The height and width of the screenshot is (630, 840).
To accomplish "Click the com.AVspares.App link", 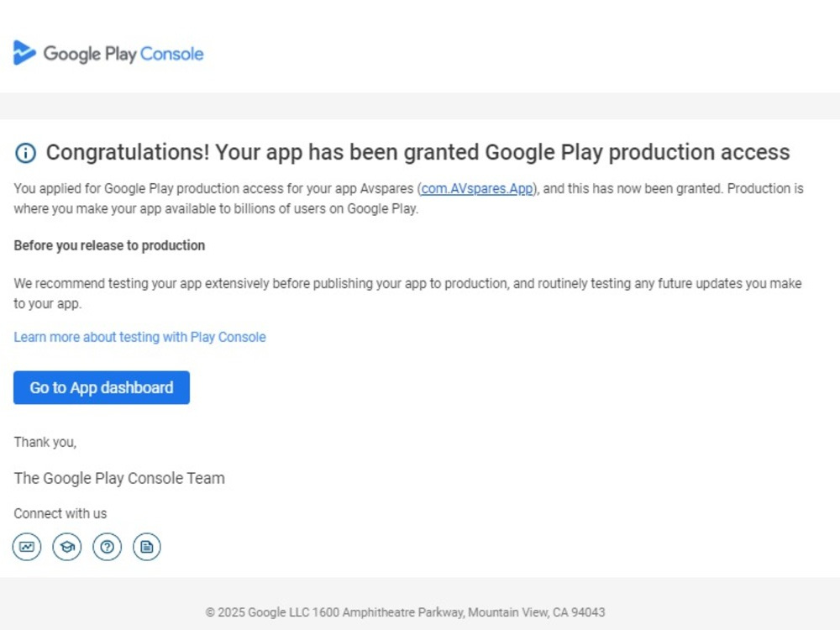I will tap(477, 188).
